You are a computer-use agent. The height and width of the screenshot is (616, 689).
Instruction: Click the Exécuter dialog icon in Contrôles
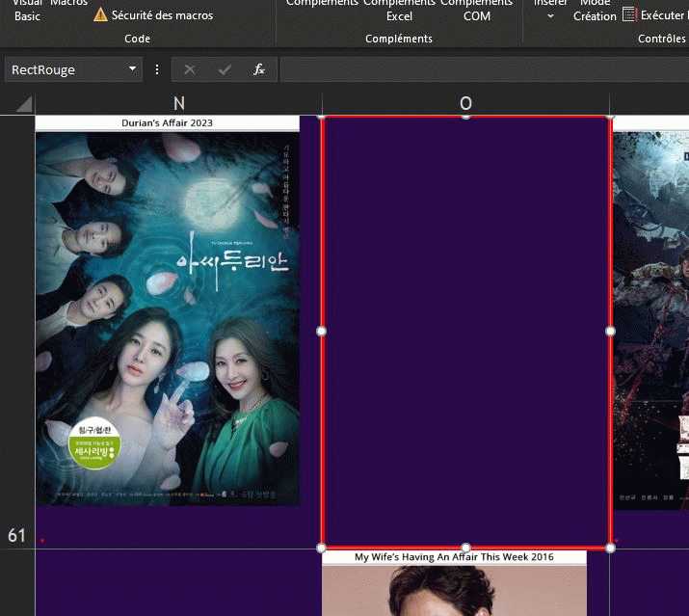tap(629, 15)
